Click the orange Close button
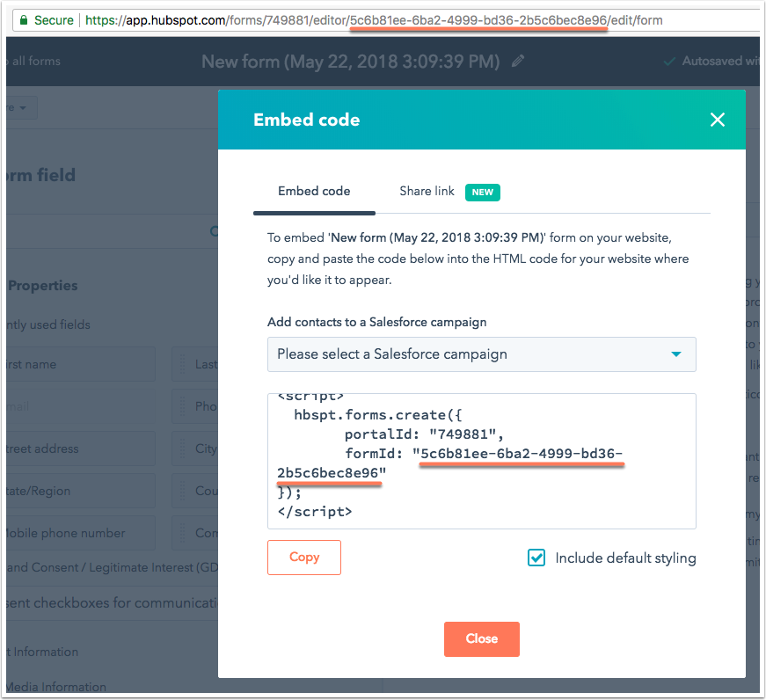The image size is (766, 700). 482,639
